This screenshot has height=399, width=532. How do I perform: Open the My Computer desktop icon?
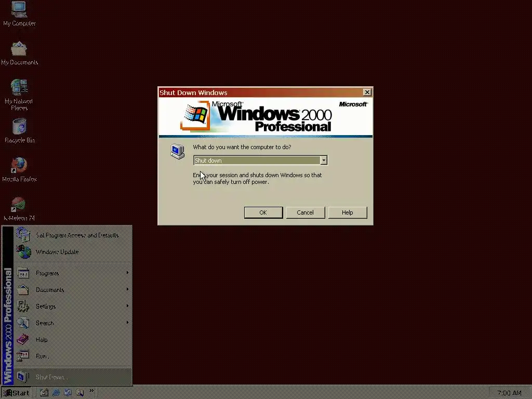[19, 14]
